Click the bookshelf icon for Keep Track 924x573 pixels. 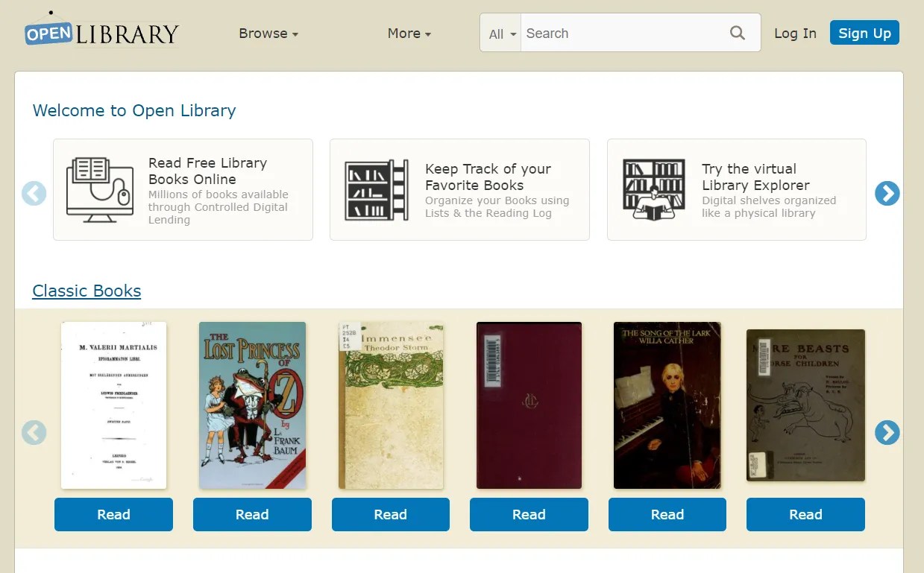pos(377,190)
